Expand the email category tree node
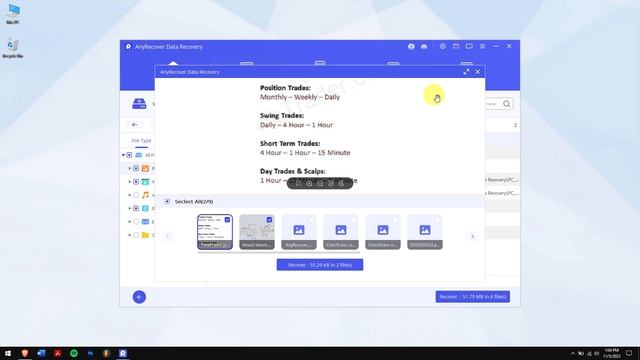640x360 pixels. (x=130, y=222)
